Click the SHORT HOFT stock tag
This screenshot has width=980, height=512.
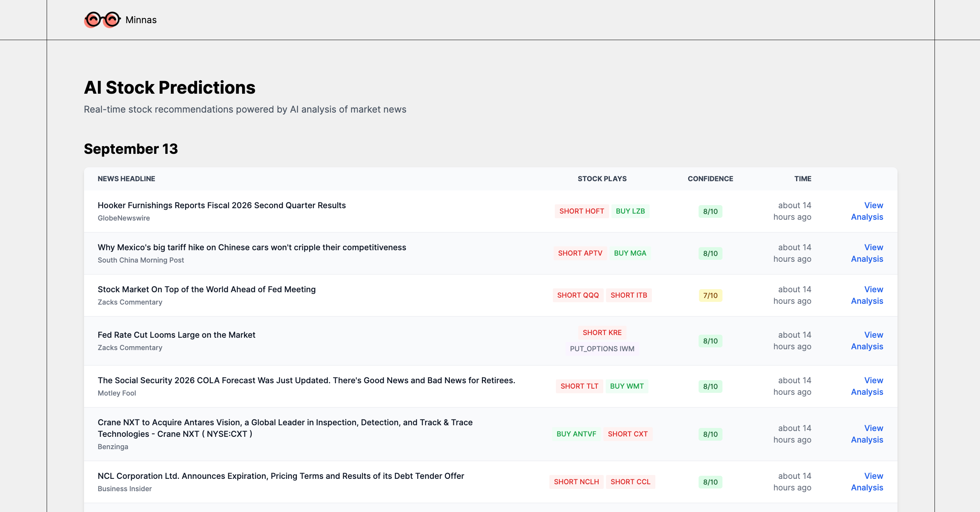pyautogui.click(x=581, y=211)
